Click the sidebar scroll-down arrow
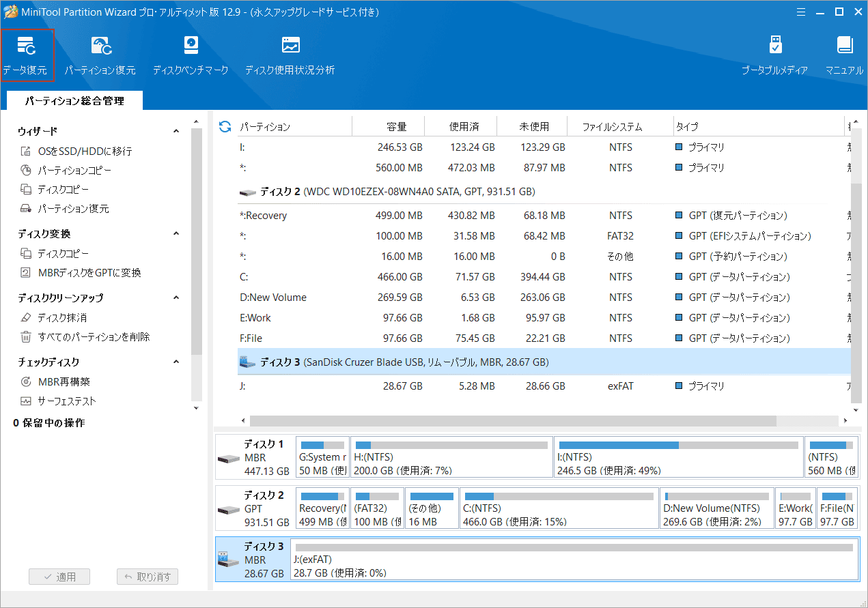The height and width of the screenshot is (608, 868). coord(197,408)
